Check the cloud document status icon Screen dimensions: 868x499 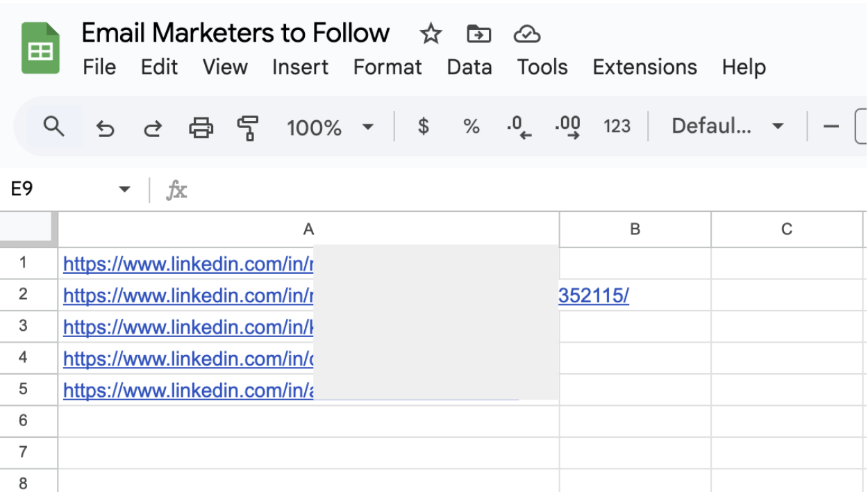click(x=527, y=33)
